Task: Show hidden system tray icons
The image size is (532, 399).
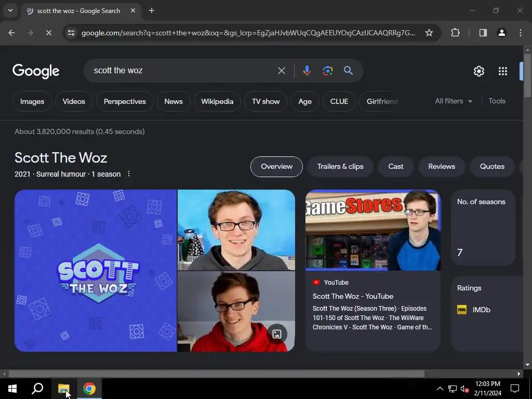Action: 440,389
